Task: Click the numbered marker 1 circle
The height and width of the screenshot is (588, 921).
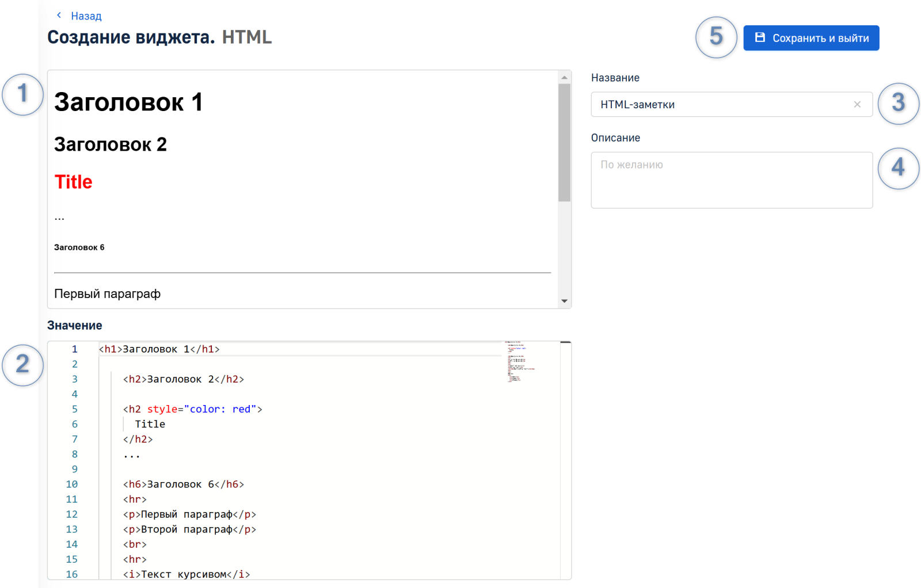Action: pos(22,94)
